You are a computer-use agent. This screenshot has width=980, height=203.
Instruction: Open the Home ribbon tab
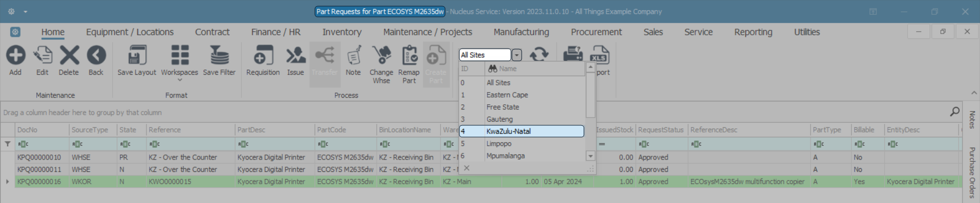pos(53,32)
